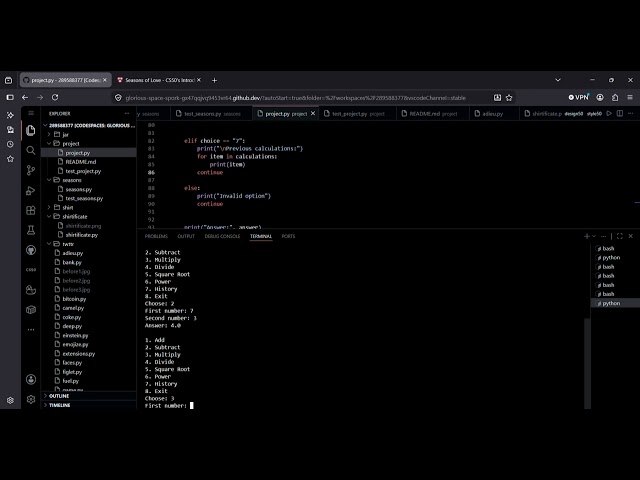Open Manage gear in activity bar
The image size is (640, 480).
coord(31,399)
